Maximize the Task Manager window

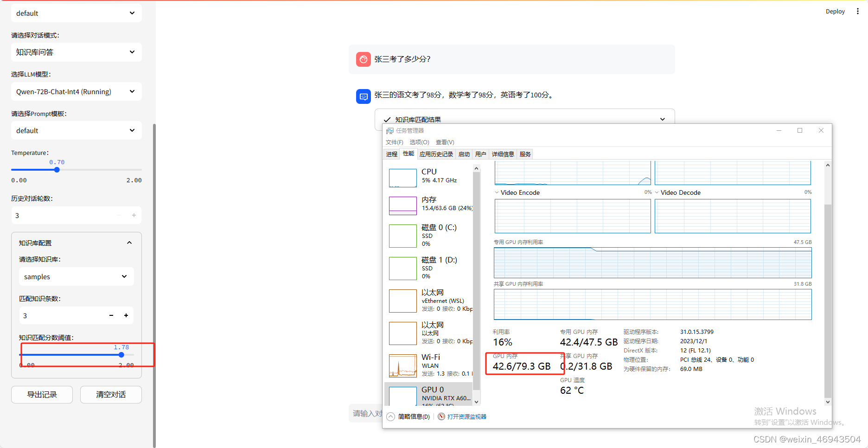coord(800,130)
